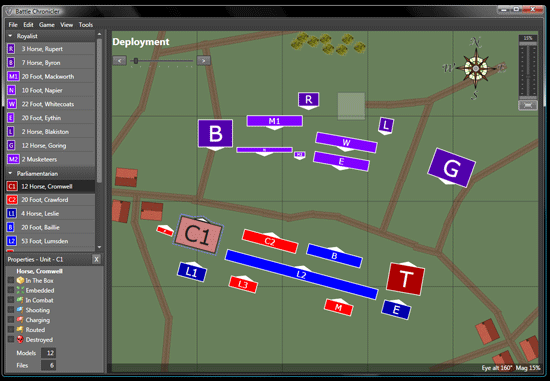Enable the In Combat checkbox
550x381 pixels.
tap(11, 300)
